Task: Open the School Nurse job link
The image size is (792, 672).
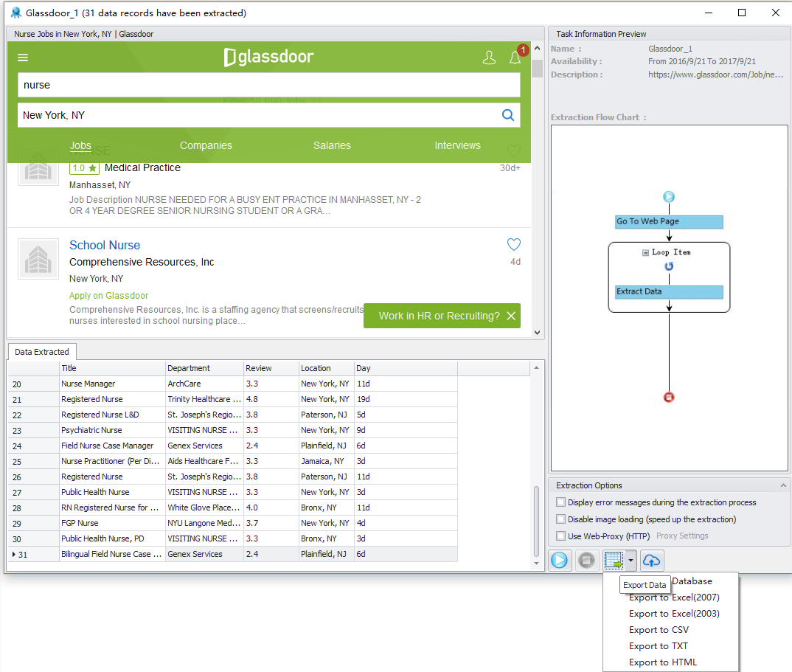Action: click(x=105, y=245)
